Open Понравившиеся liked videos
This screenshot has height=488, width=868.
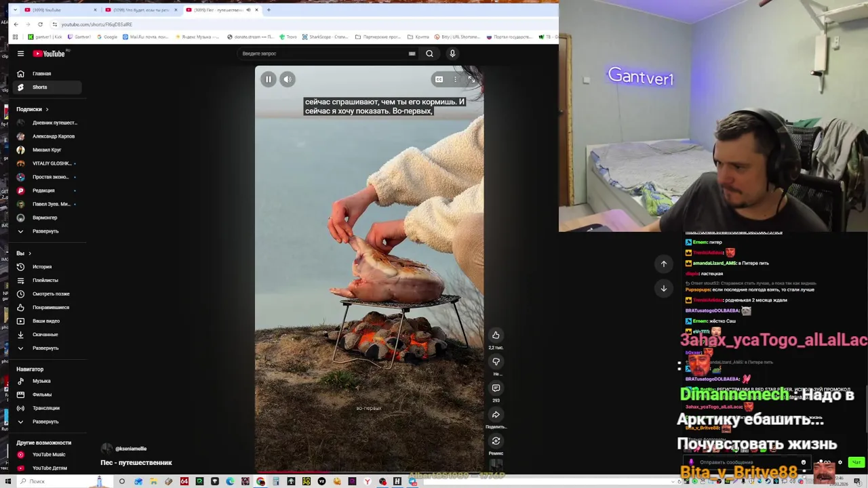[x=47, y=307]
